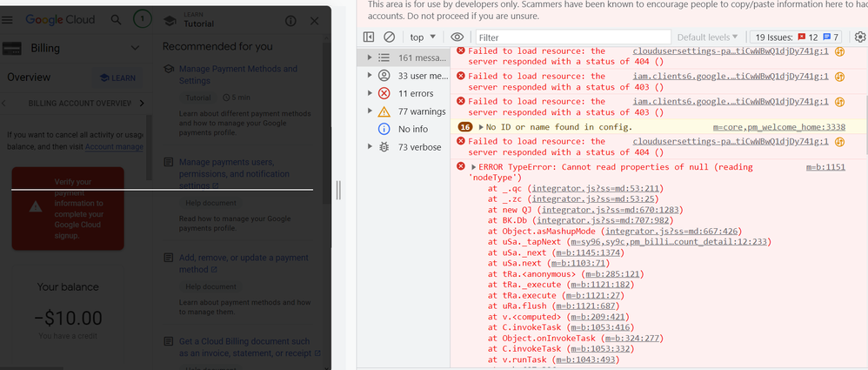The image size is (868, 370).
Task: Click the yellow warnings triangle icon in sidebar
Action: tap(384, 111)
